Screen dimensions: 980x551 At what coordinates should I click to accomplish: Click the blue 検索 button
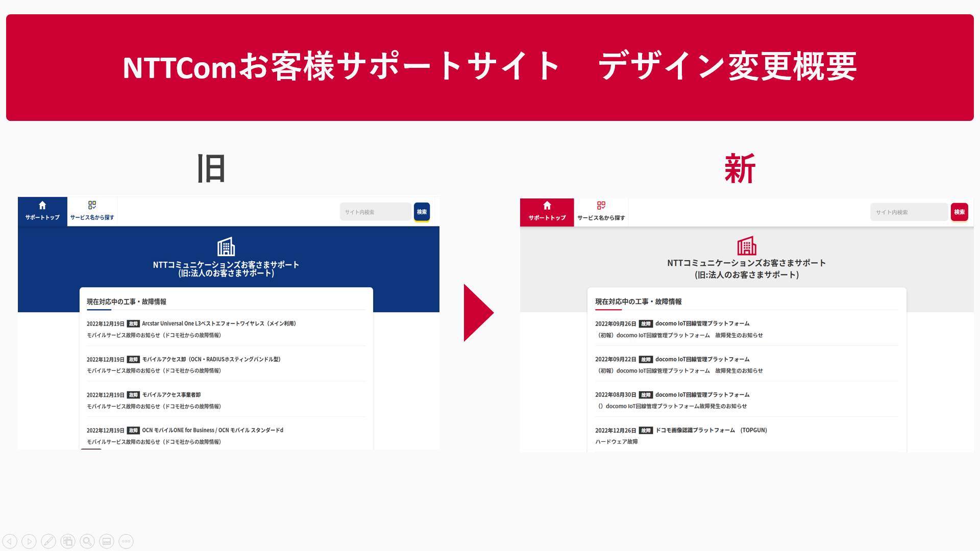[x=422, y=212]
